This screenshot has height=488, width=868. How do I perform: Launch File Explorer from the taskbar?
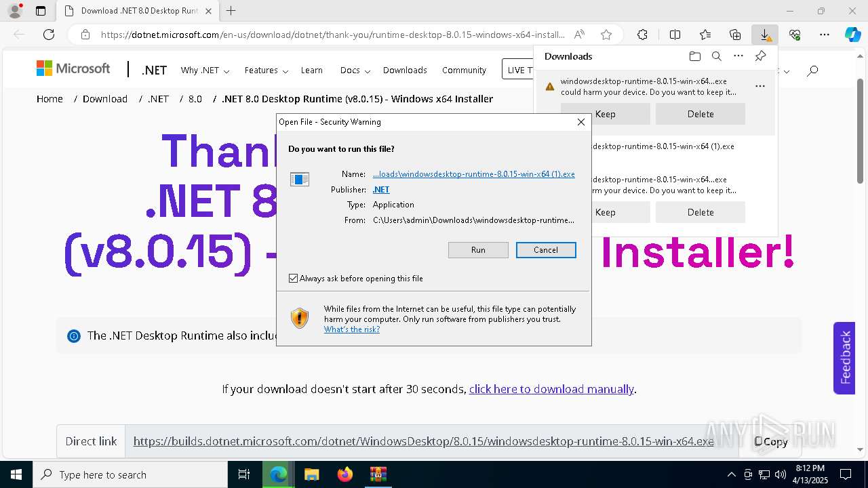pyautogui.click(x=311, y=474)
